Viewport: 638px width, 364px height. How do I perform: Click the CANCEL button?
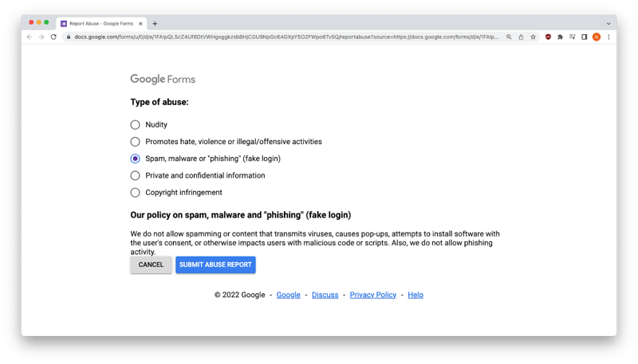(x=151, y=264)
